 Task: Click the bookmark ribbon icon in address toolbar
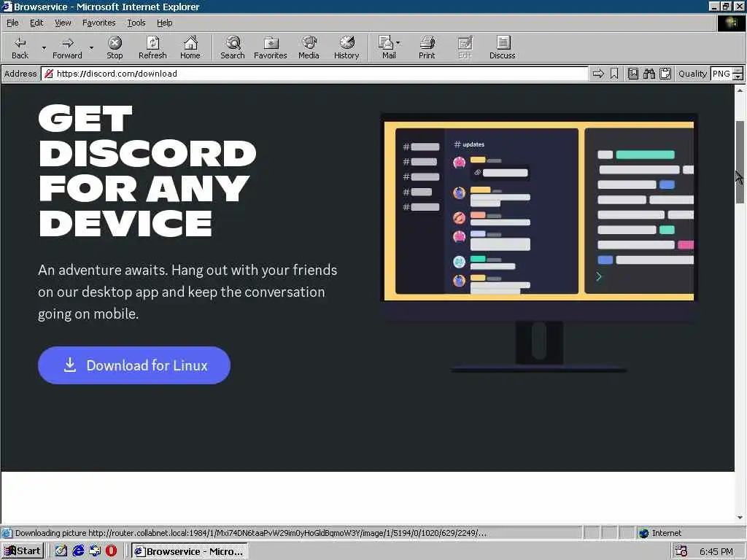(614, 74)
